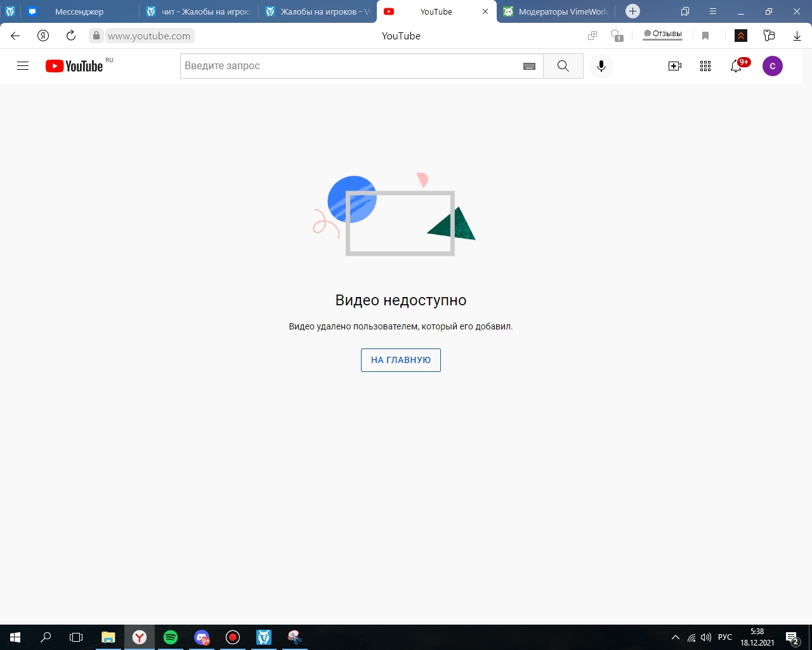
Task: Bookmark this page
Action: click(705, 36)
